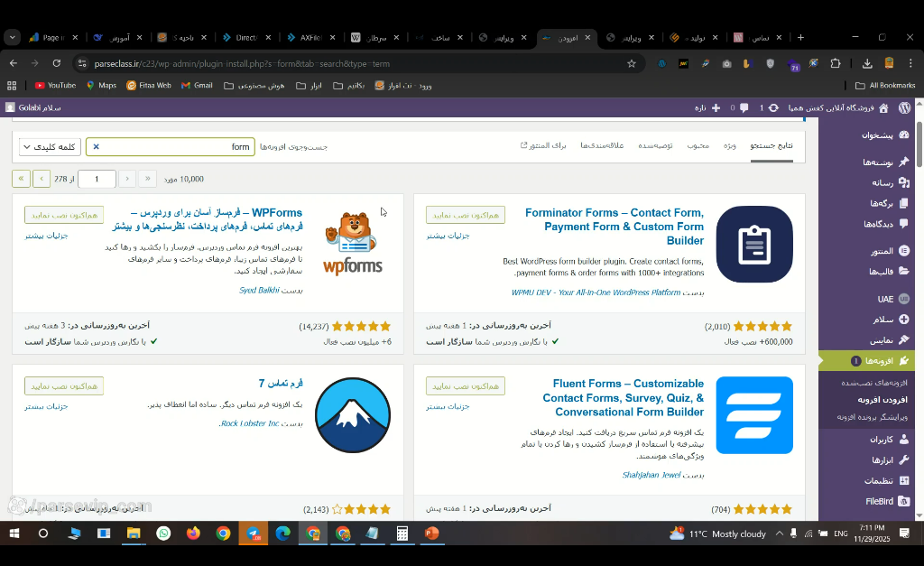Click the site home icon in admin bar
Image resolution: width=924 pixels, height=566 pixels.
(883, 108)
